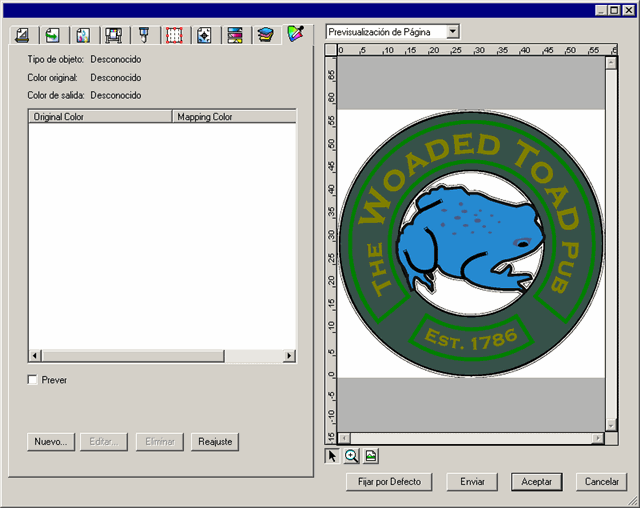Screen dimensions: 640x508
Task: Open the registration mark page tab
Action: pos(204,35)
